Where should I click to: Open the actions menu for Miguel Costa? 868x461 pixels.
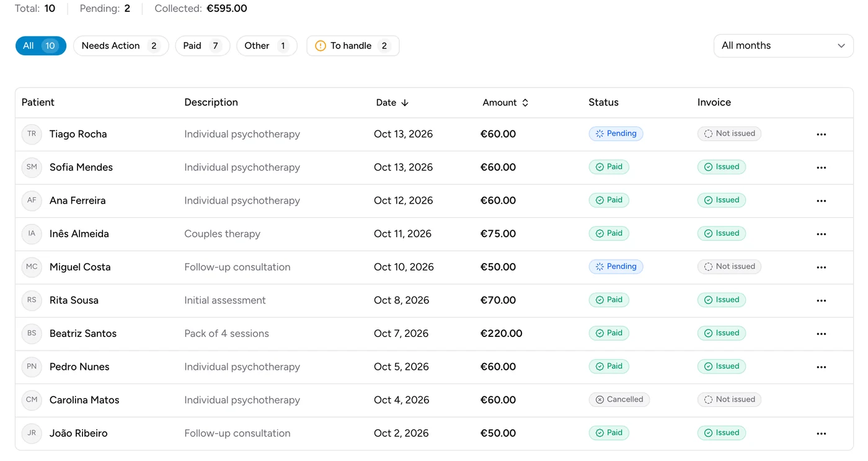(821, 267)
